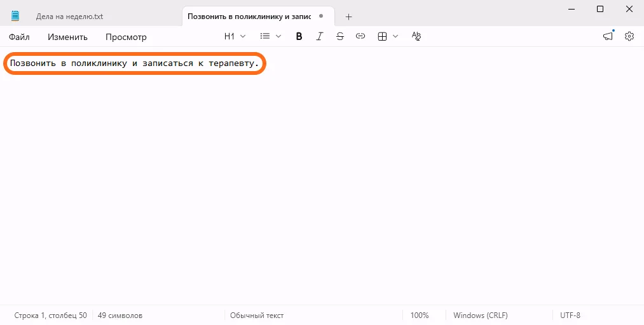Expand the list type dropdown arrow
Image resolution: width=644 pixels, height=325 pixels.
coord(278,36)
